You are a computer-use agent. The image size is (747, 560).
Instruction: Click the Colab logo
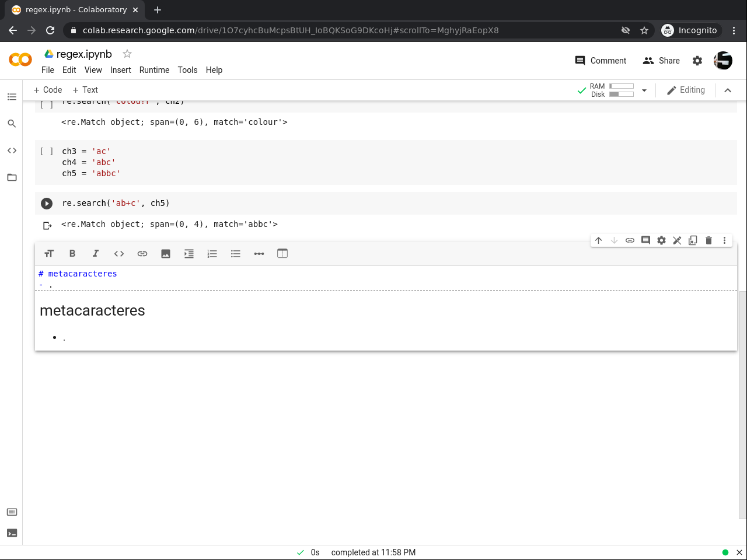[20, 60]
